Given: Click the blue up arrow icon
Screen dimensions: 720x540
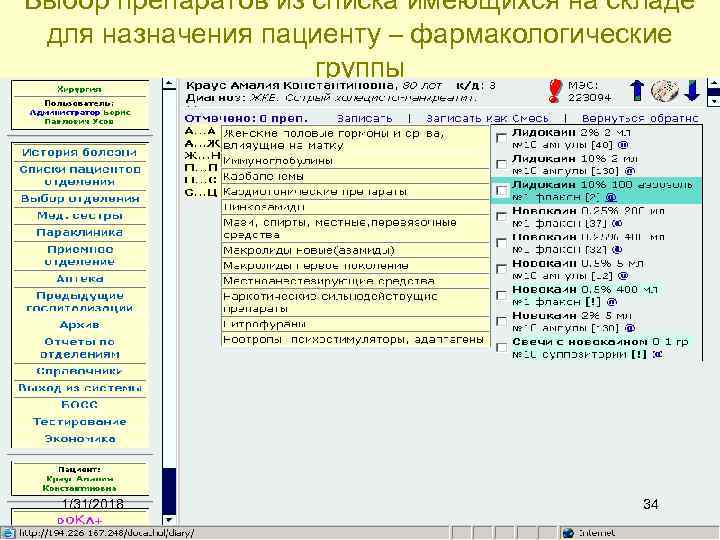Looking at the screenshot, I should (637, 90).
